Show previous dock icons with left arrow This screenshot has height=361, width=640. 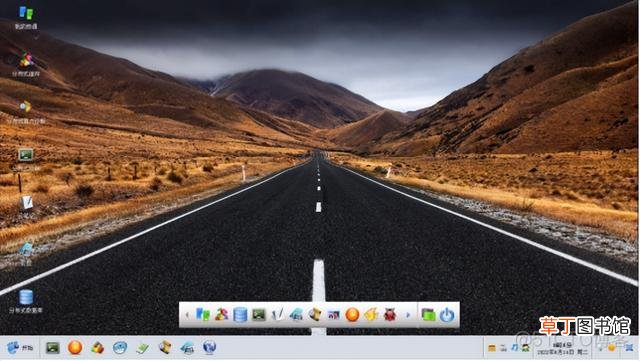click(x=187, y=315)
